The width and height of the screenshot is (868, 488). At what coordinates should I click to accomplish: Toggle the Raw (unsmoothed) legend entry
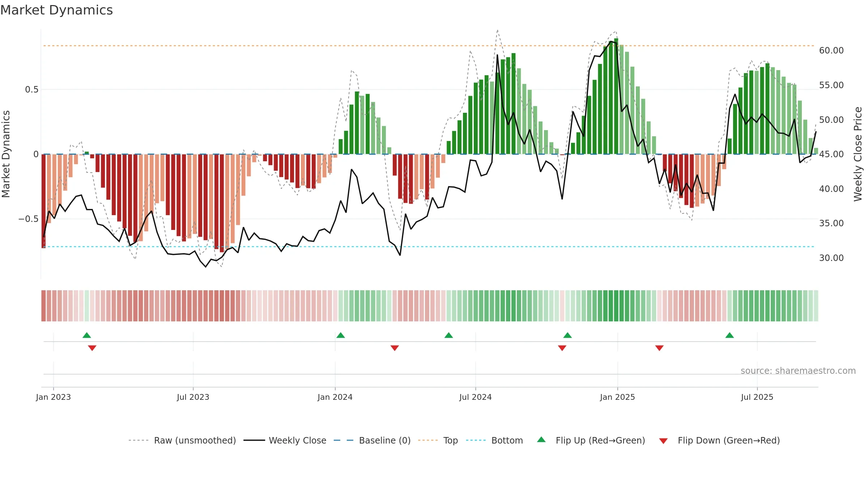click(x=182, y=440)
